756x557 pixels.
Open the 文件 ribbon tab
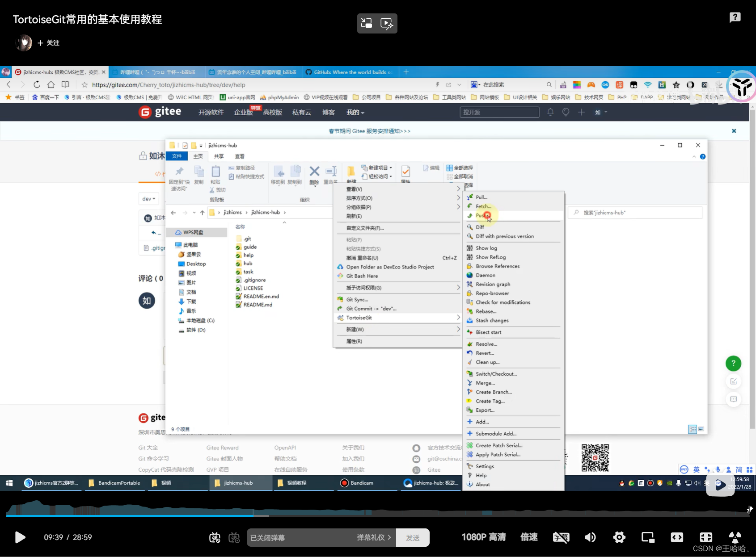coord(177,156)
